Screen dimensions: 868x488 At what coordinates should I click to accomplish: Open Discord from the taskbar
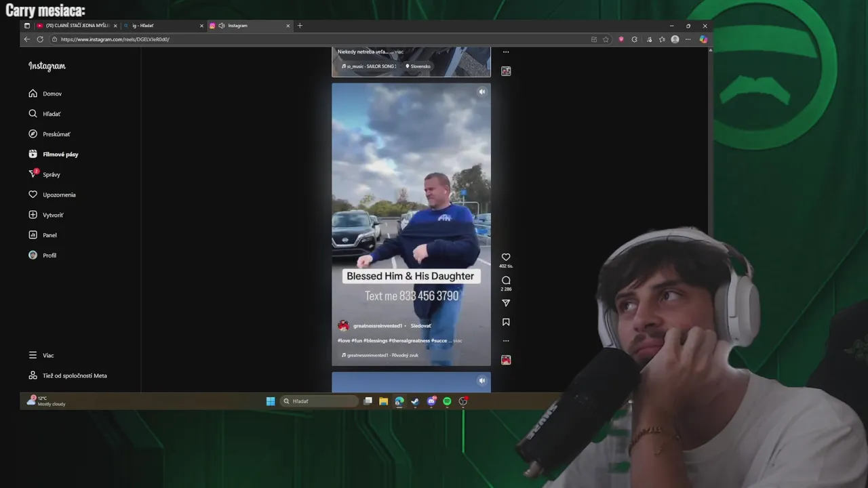(x=431, y=401)
